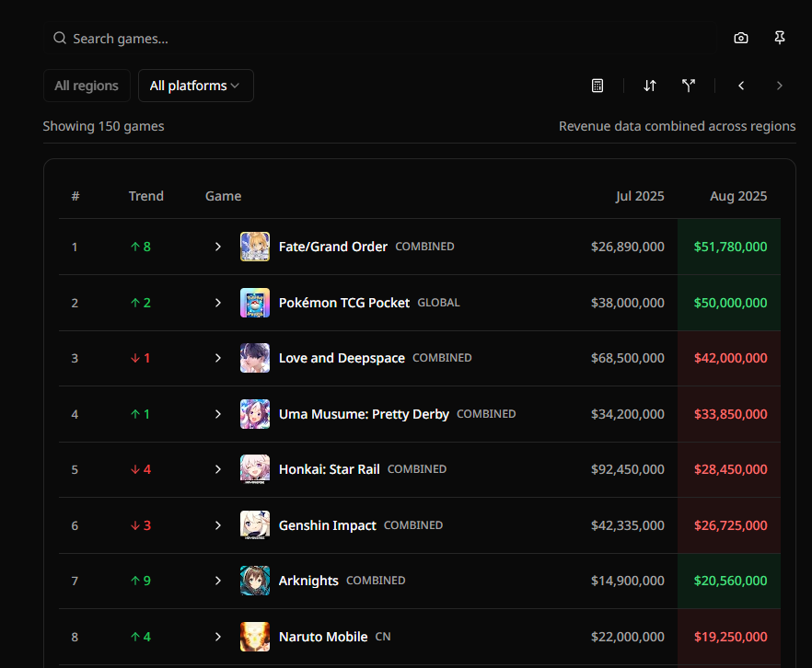Expand the Pokémon TCG Pocket row
Image resolution: width=812 pixels, height=668 pixels.
pos(218,303)
